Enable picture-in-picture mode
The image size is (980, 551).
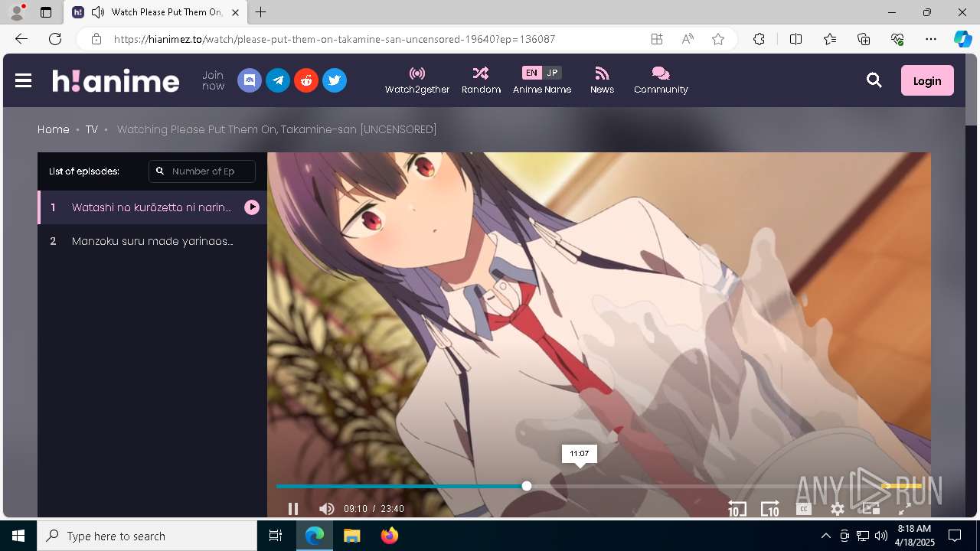tap(871, 509)
